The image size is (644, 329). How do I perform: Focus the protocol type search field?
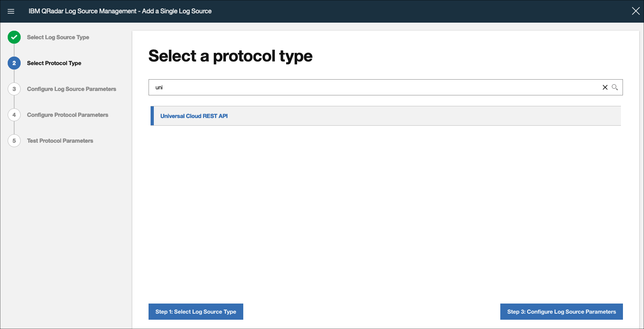click(x=374, y=87)
